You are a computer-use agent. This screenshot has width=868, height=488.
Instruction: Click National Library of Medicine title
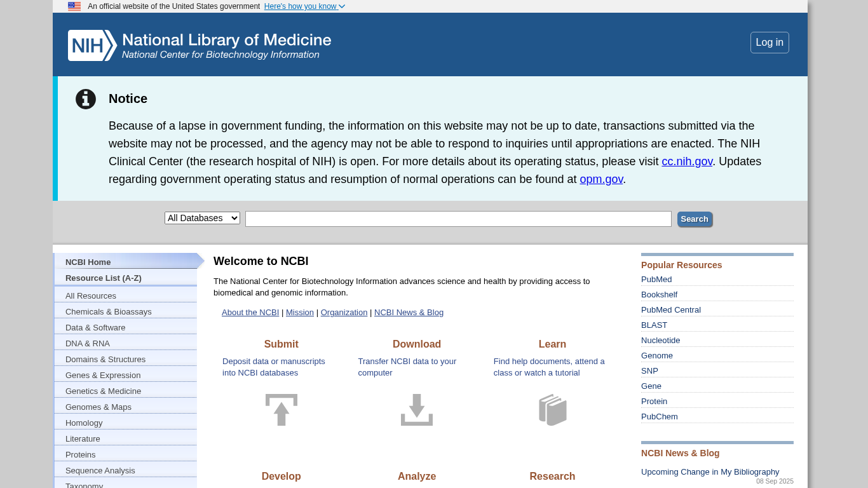[x=227, y=40]
